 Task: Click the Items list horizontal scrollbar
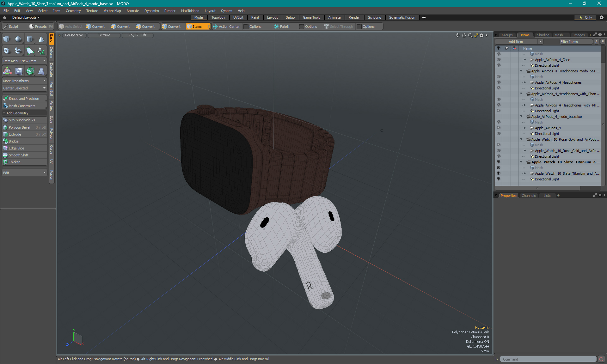[537, 188]
